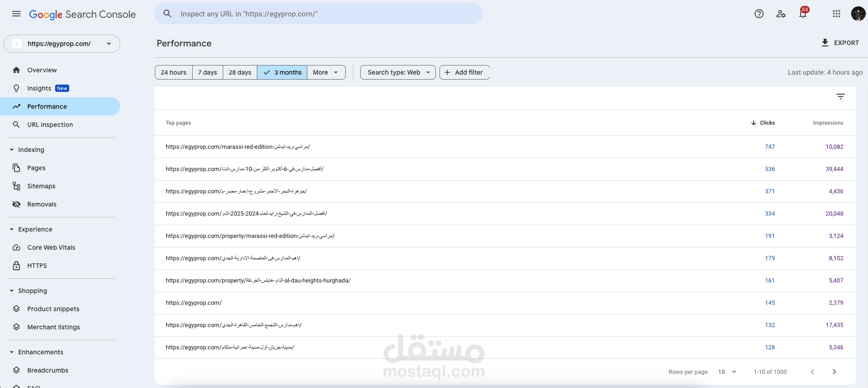This screenshot has width=868, height=388.
Task: Select the 7 days date range
Action: [x=208, y=72]
